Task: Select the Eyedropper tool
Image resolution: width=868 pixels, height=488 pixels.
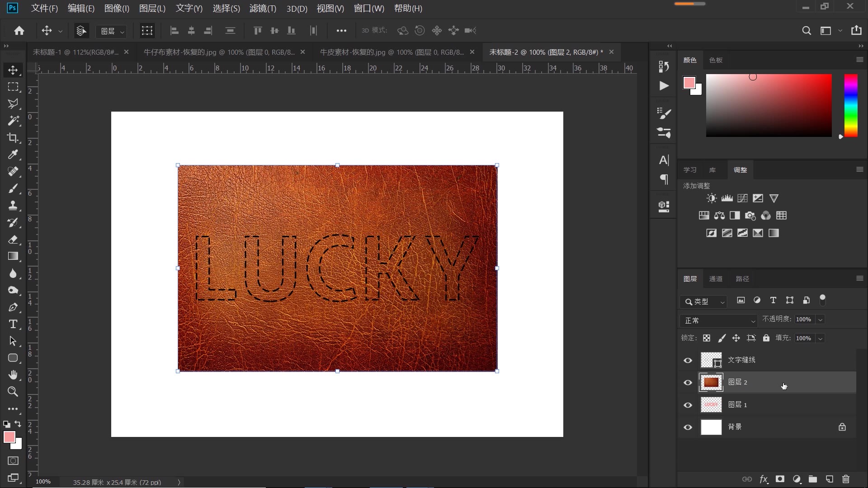Action: coord(13,155)
